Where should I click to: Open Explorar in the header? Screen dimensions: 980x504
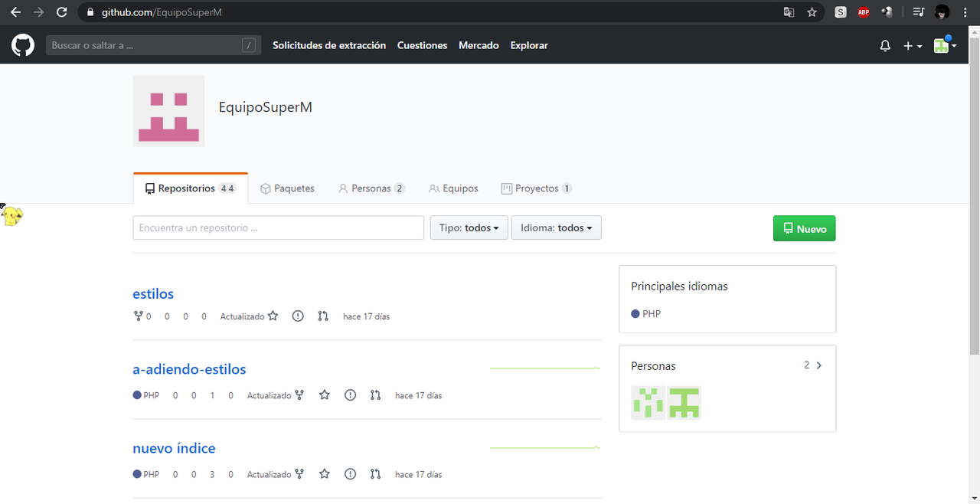point(529,45)
